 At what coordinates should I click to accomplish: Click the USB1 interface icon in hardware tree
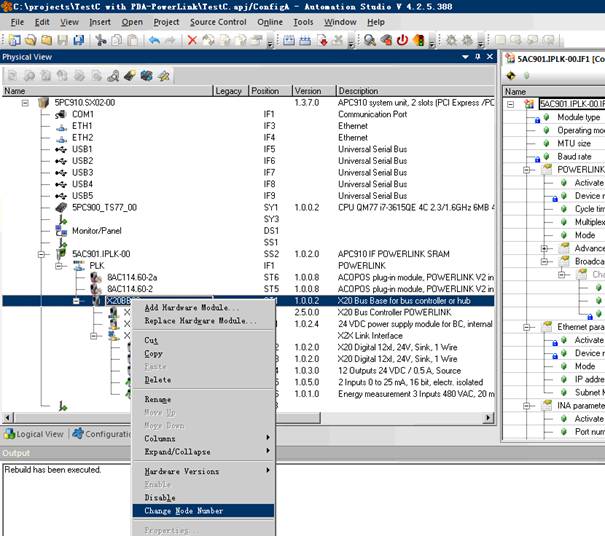point(59,149)
